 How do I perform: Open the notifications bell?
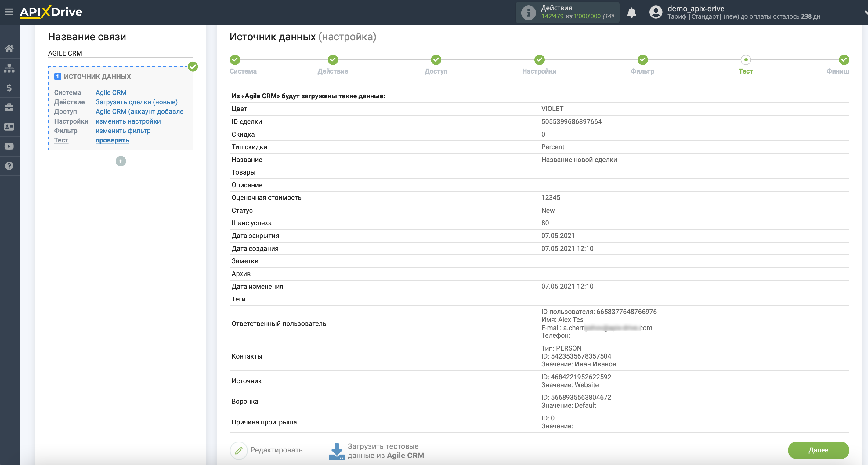click(631, 13)
